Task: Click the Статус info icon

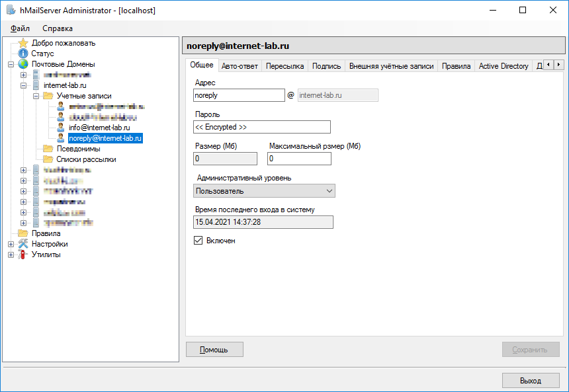Action: (x=23, y=54)
